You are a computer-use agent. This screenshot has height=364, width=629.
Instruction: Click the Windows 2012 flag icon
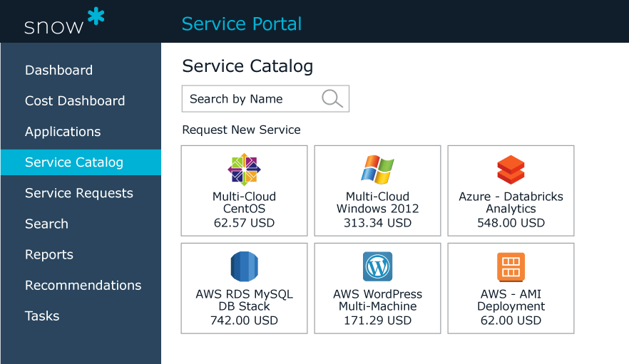377,170
